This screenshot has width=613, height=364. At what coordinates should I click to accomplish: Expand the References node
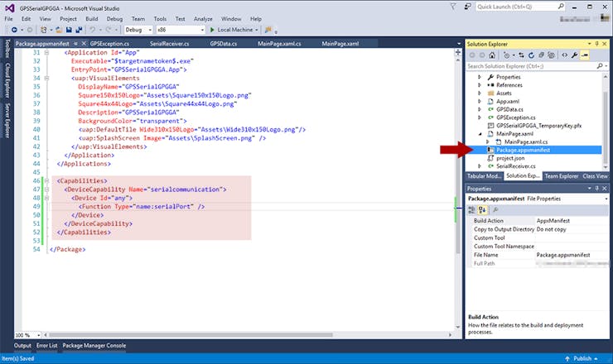[480, 85]
